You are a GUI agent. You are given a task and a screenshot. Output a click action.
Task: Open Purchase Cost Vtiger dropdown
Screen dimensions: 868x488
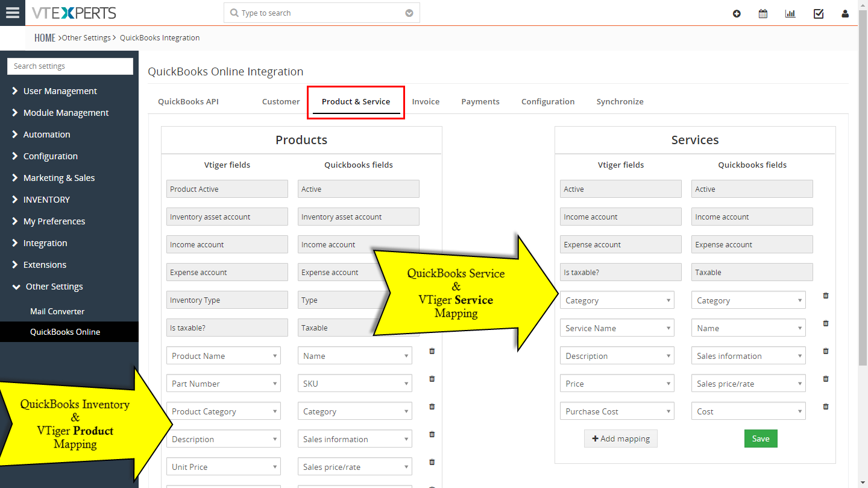[x=617, y=411]
